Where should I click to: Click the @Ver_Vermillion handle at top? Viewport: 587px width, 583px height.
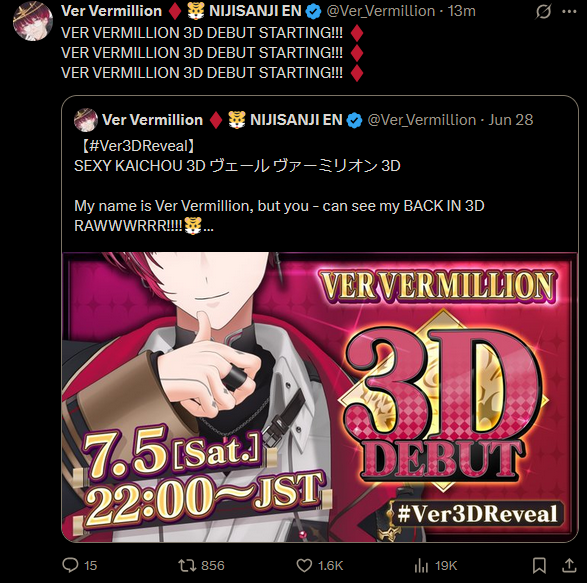pyautogui.click(x=381, y=11)
